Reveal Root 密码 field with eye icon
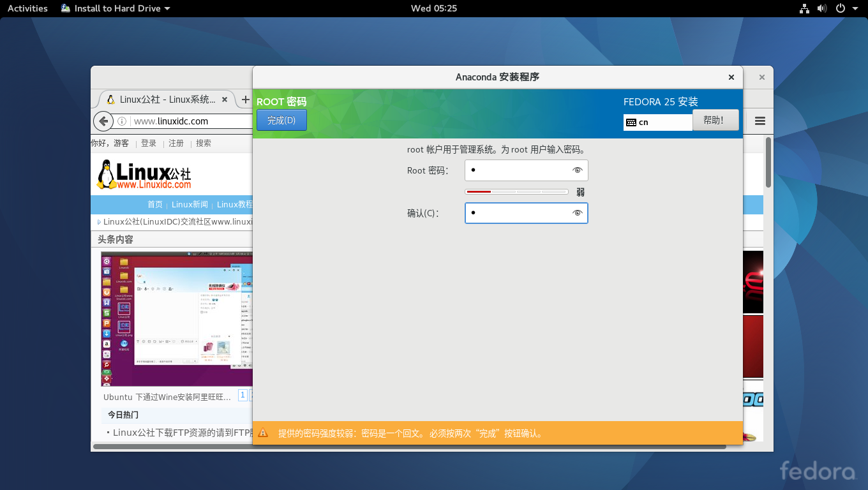 [578, 170]
